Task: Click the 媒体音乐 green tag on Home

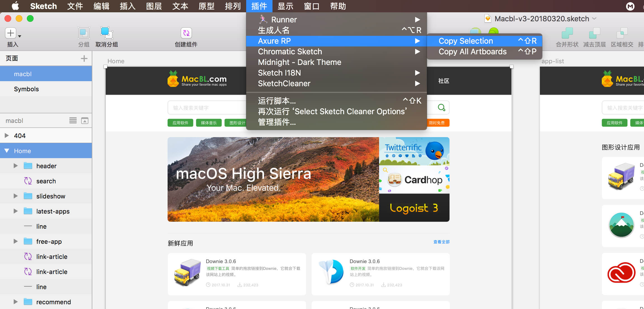Action: [209, 123]
